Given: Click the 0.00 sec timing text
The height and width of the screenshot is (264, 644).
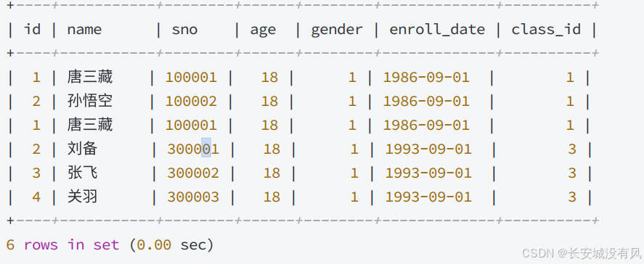Looking at the screenshot, I should pos(171,245).
